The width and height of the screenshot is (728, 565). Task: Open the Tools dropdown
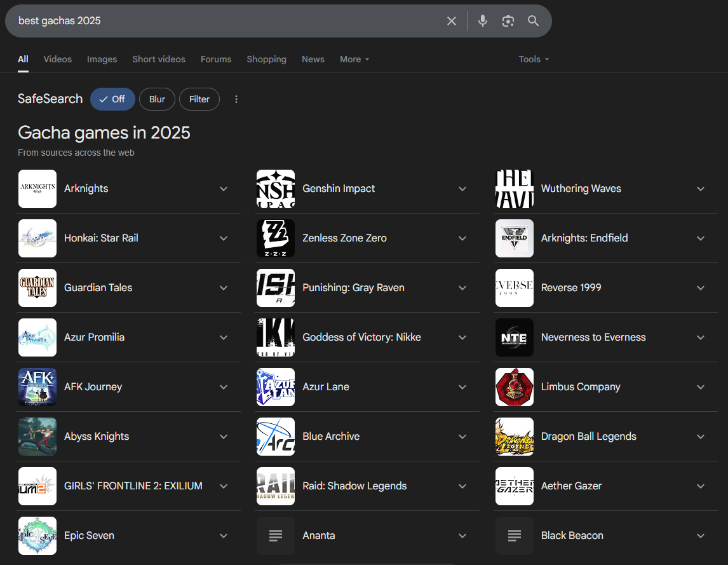(x=534, y=59)
